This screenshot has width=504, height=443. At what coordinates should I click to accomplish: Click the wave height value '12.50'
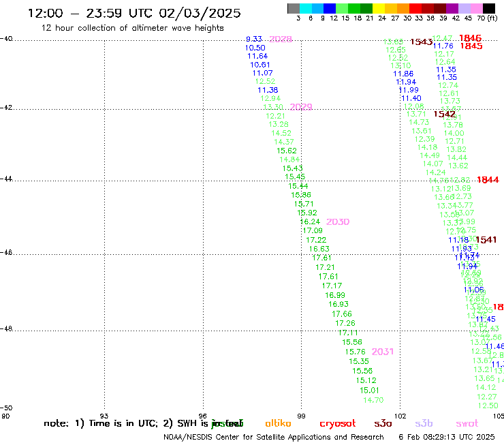tap(488, 406)
